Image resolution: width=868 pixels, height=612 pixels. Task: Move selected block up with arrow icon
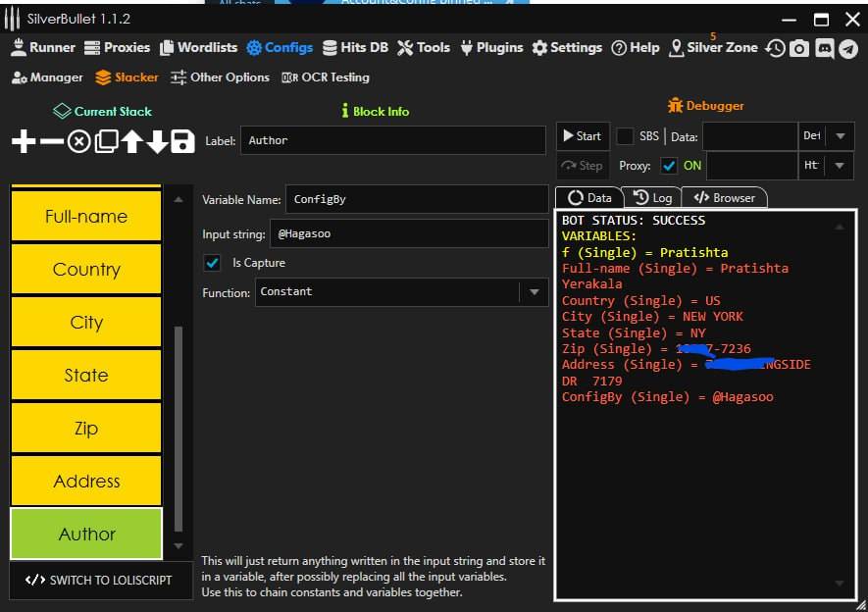point(131,142)
